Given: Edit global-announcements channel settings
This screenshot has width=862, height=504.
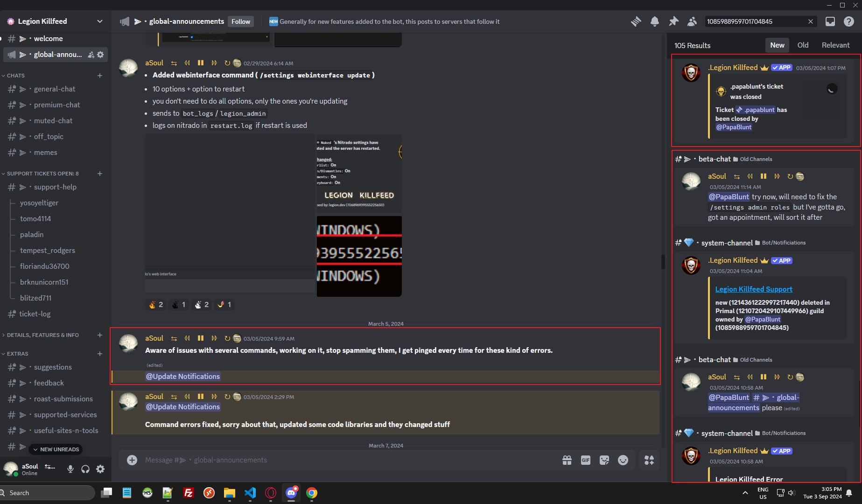Looking at the screenshot, I should (x=100, y=55).
